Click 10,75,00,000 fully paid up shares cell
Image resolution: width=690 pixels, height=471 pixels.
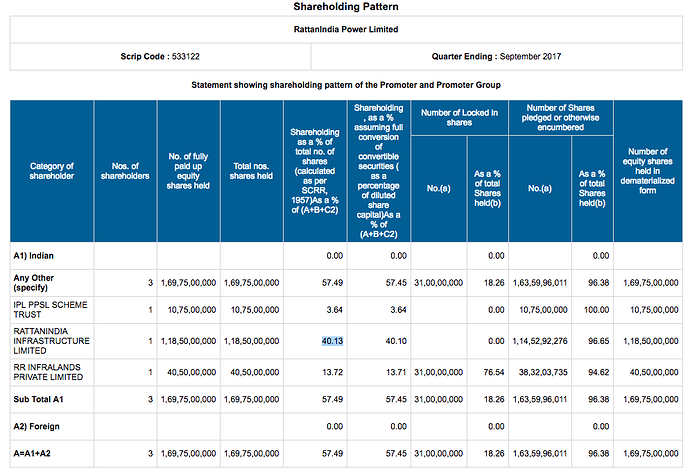click(x=191, y=310)
